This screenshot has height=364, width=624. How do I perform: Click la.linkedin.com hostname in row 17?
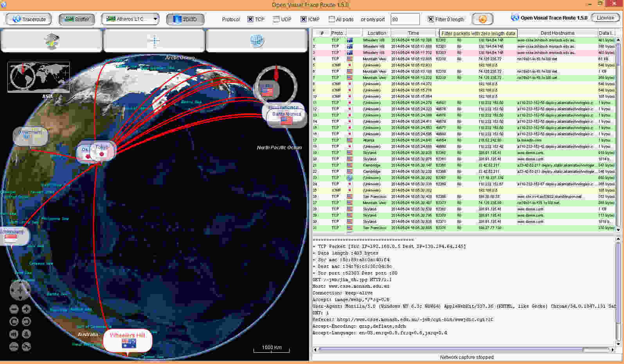click(529, 140)
